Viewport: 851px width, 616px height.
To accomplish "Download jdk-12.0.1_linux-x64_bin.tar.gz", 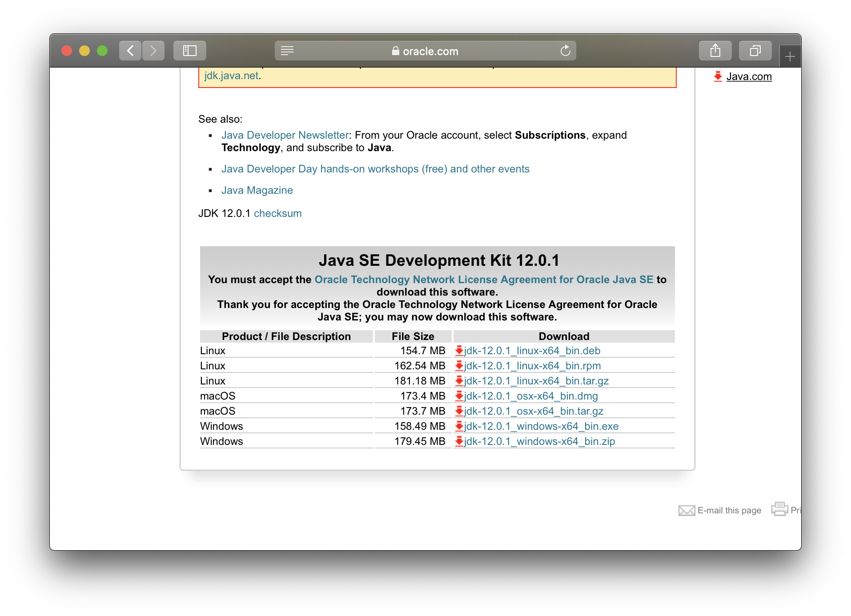I will tap(536, 381).
